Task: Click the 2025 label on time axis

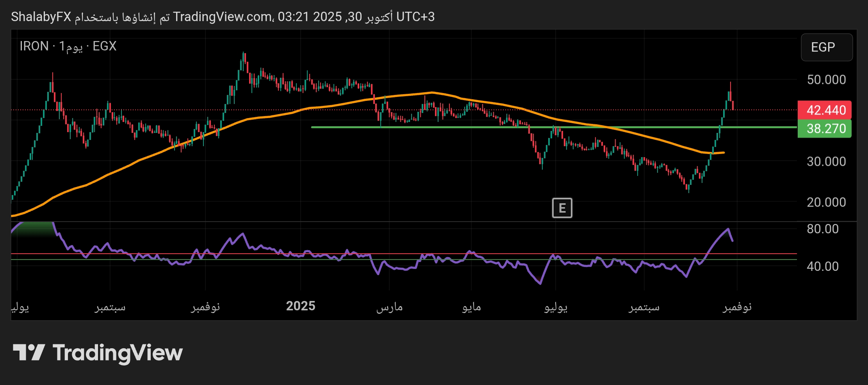Action: pyautogui.click(x=300, y=306)
